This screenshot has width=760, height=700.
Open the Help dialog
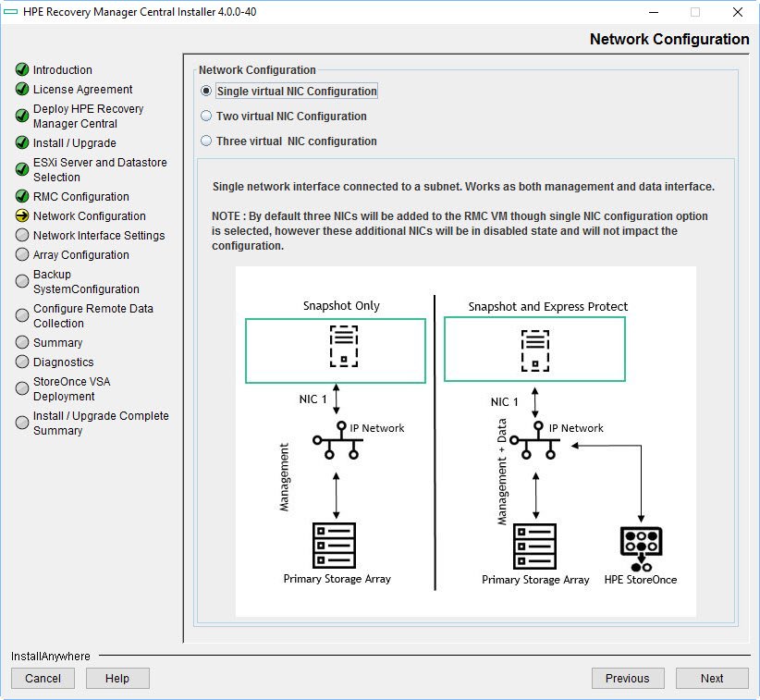[117, 678]
